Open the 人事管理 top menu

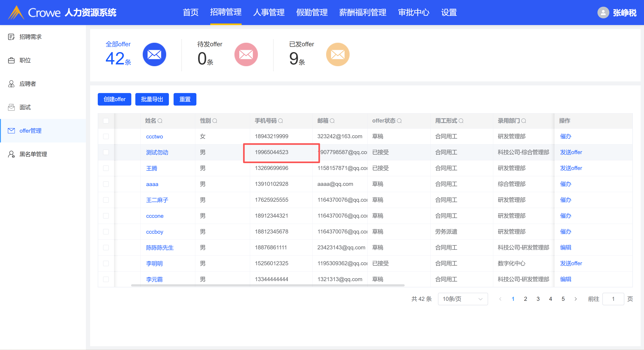(269, 13)
